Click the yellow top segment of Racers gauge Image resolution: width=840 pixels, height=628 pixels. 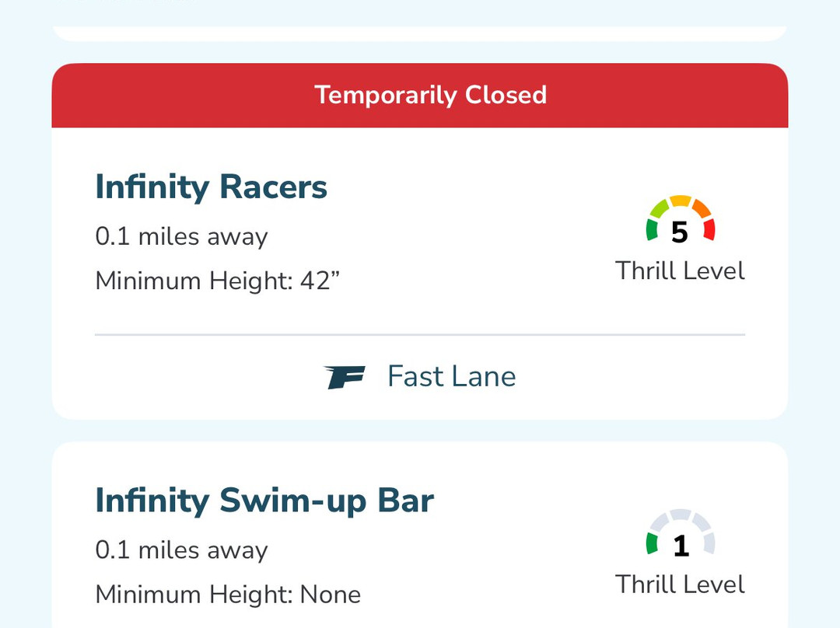[x=681, y=201]
